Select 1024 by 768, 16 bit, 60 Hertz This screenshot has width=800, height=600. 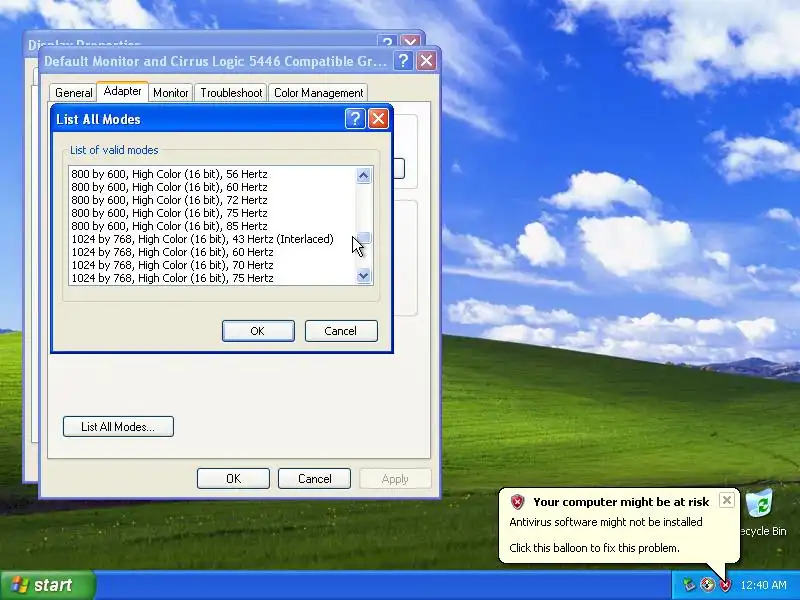[x=212, y=252]
